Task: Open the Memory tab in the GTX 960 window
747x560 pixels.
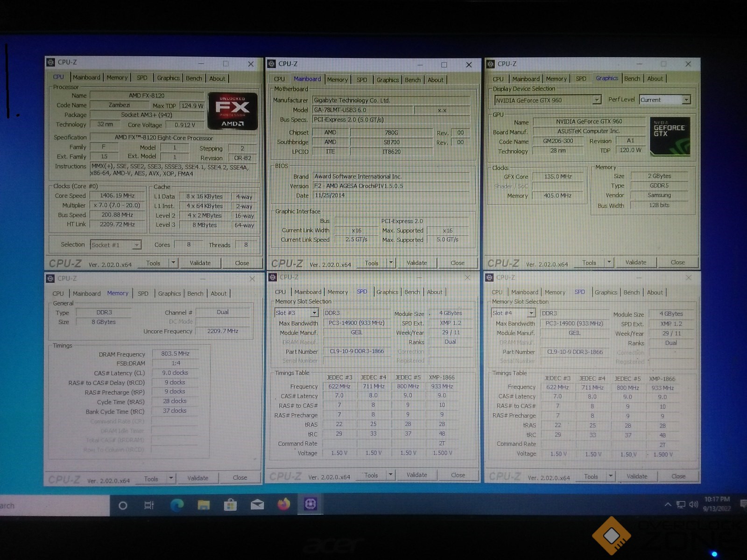Action: tap(556, 78)
